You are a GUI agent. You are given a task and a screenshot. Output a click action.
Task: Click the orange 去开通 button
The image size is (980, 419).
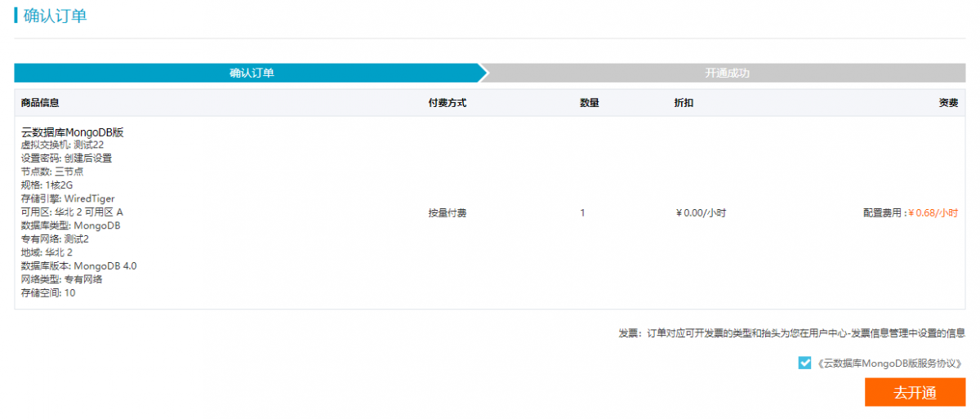tap(915, 392)
